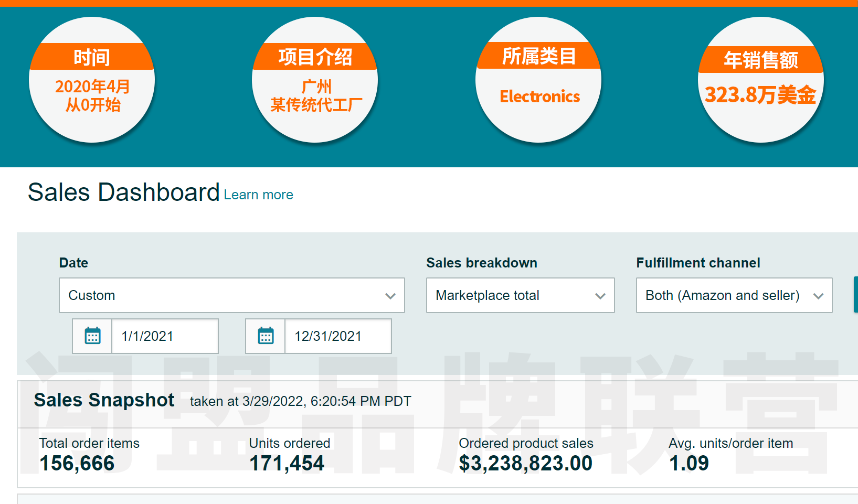This screenshot has height=504, width=858.
Task: Open the Fulfillment channel dropdown
Action: (734, 295)
